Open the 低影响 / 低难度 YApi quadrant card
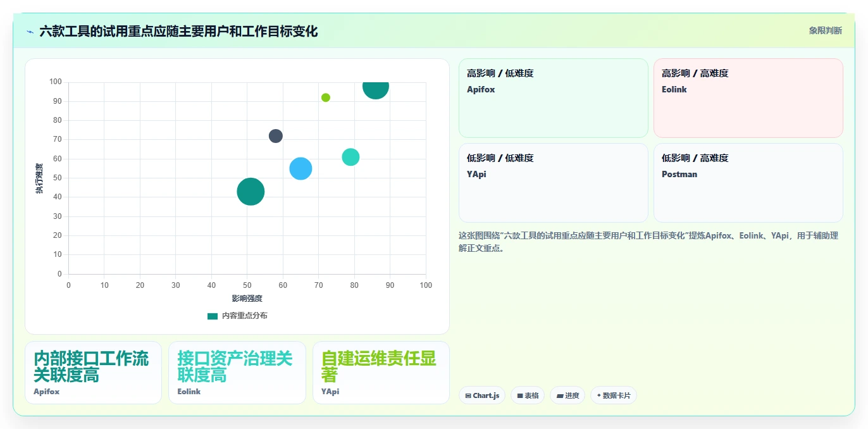Screen dimensions: 868x429 pyautogui.click(x=554, y=183)
